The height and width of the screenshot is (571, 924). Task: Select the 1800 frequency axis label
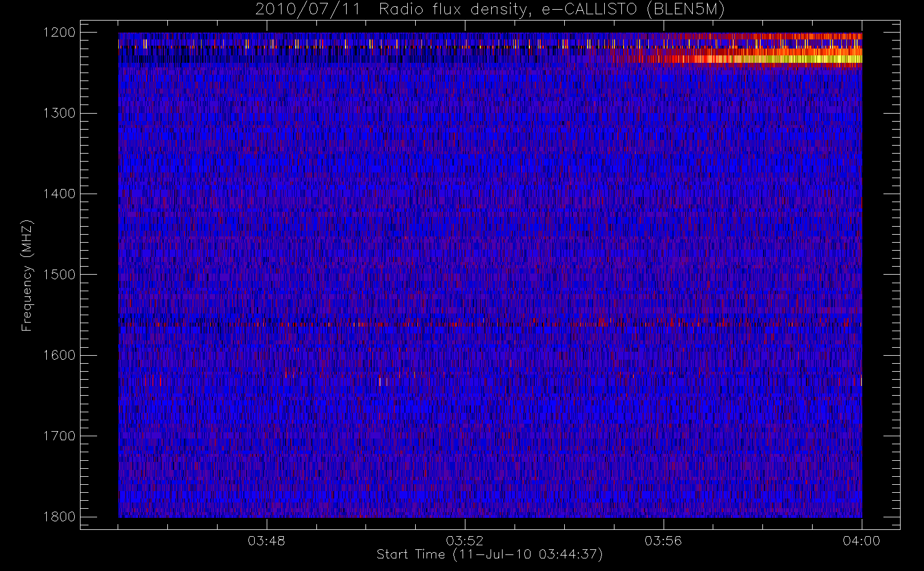[59, 517]
